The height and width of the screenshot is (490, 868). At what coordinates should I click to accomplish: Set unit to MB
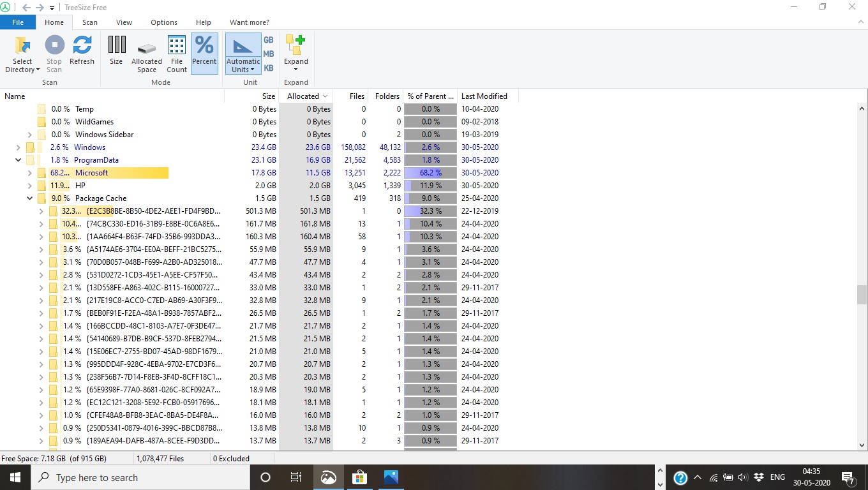(269, 54)
